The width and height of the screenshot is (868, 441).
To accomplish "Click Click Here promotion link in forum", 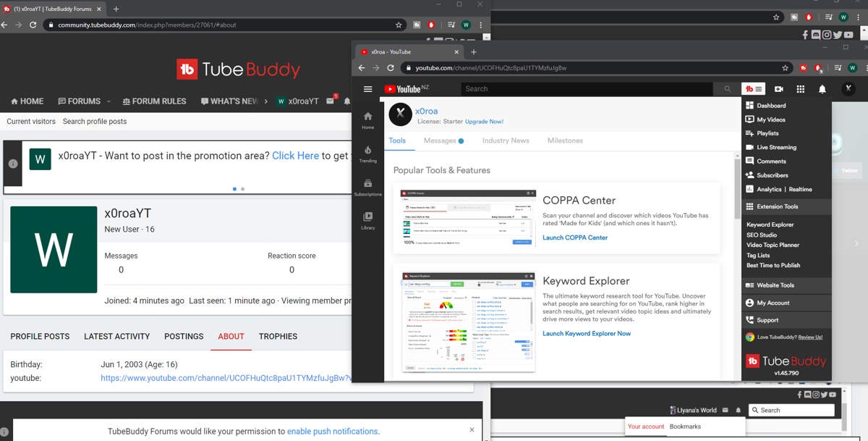I will [x=295, y=156].
